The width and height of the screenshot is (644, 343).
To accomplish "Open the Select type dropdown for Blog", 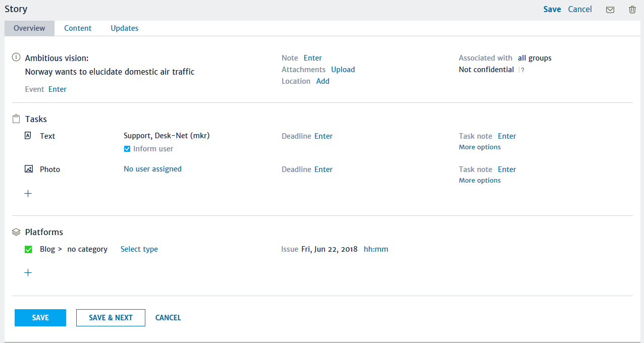I will [139, 249].
